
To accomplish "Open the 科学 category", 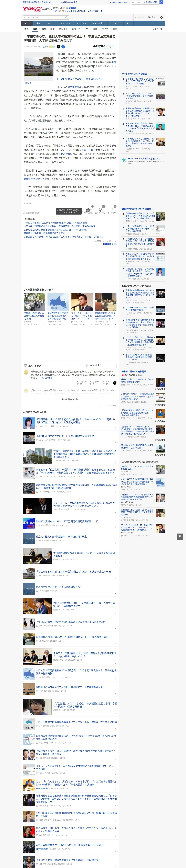I will point(95,29).
